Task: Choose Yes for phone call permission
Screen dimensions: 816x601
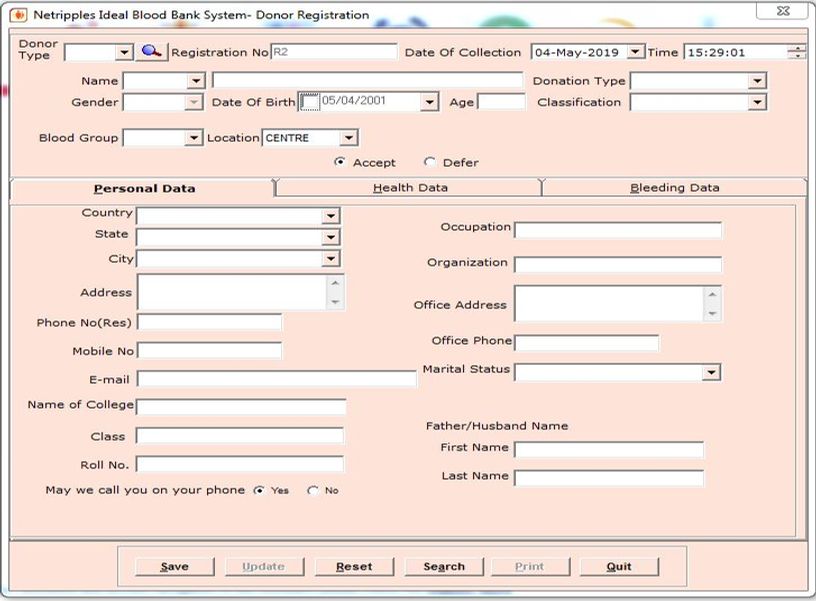Action: [x=259, y=490]
